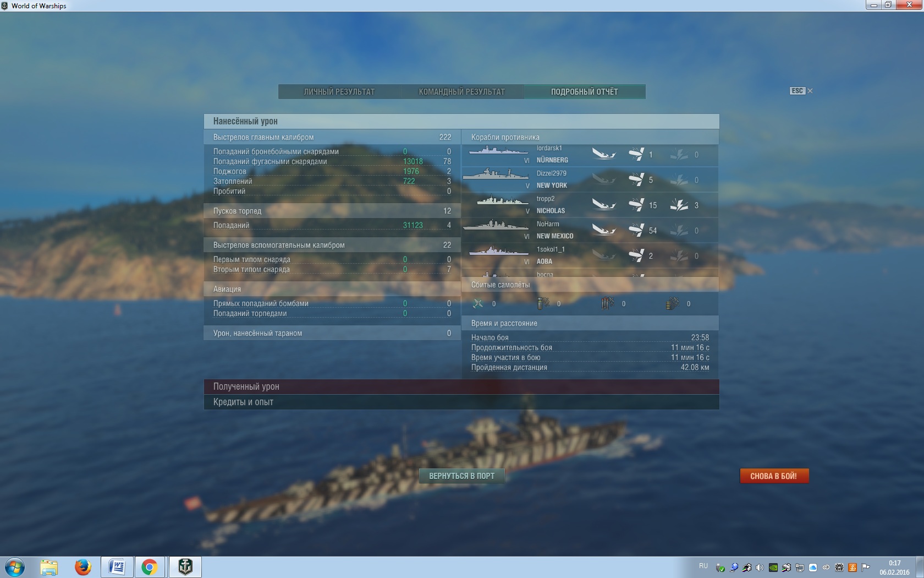Select the Подробный отчёт tab

point(585,92)
